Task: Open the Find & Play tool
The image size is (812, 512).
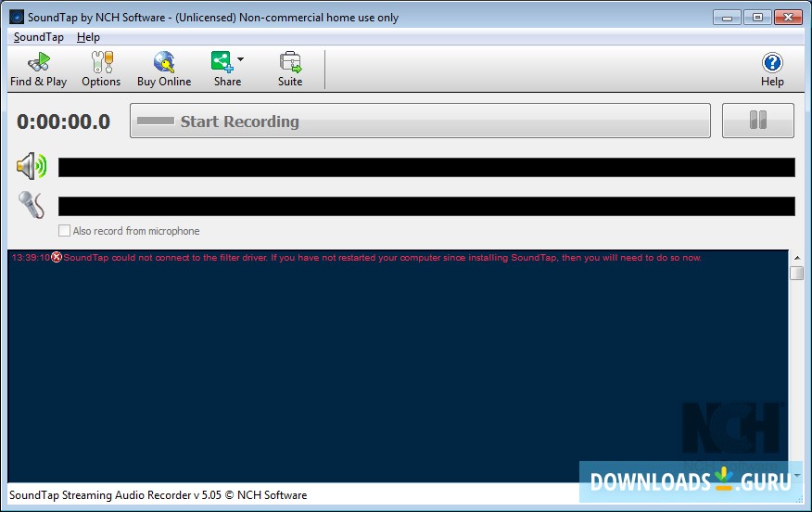Action: click(x=38, y=70)
